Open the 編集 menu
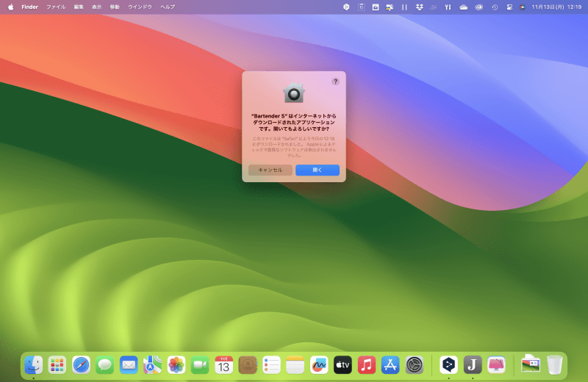 (79, 7)
